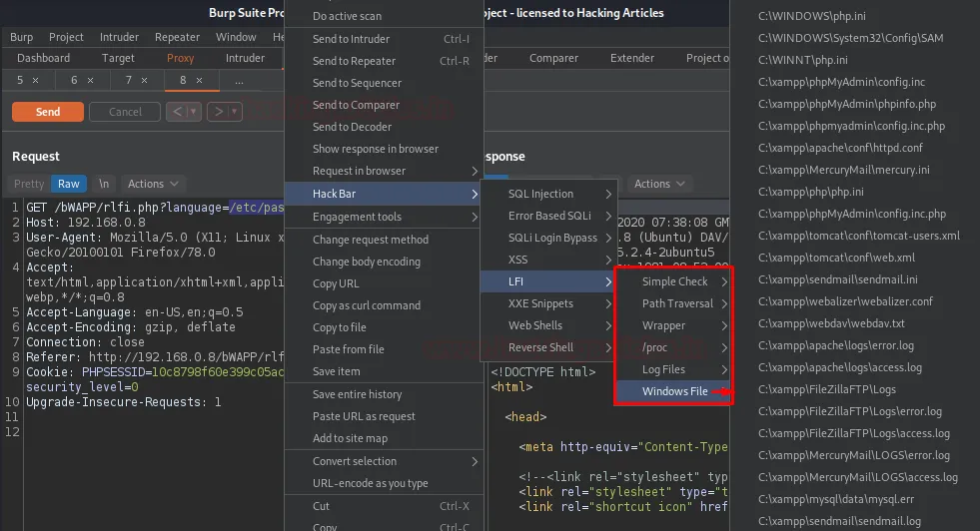Go forward to next request with > arrow

[219, 112]
